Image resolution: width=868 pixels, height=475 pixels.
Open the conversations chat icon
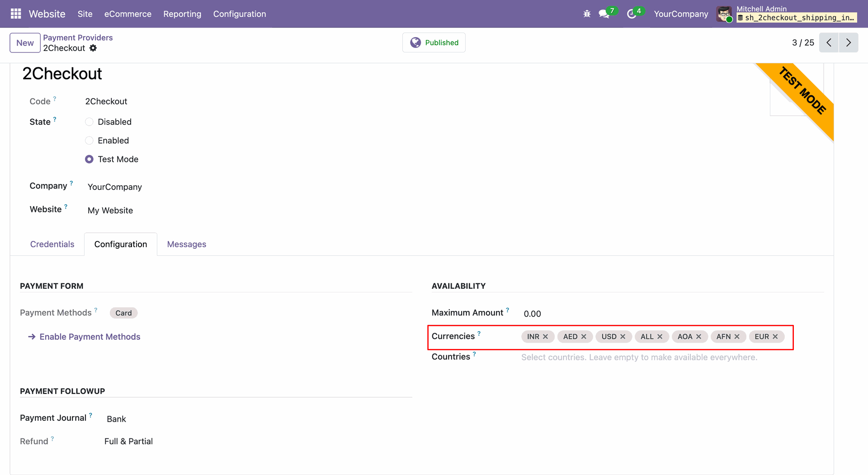click(x=604, y=14)
